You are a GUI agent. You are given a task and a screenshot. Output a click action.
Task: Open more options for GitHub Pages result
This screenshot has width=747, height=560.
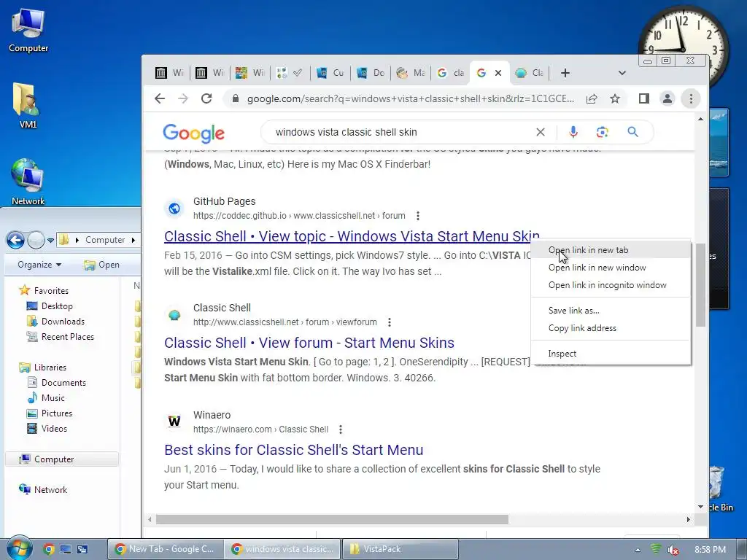[x=418, y=216]
